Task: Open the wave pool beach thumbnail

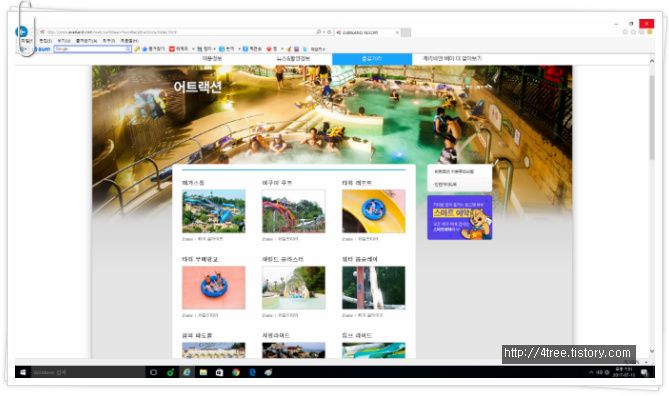Action: (x=214, y=350)
